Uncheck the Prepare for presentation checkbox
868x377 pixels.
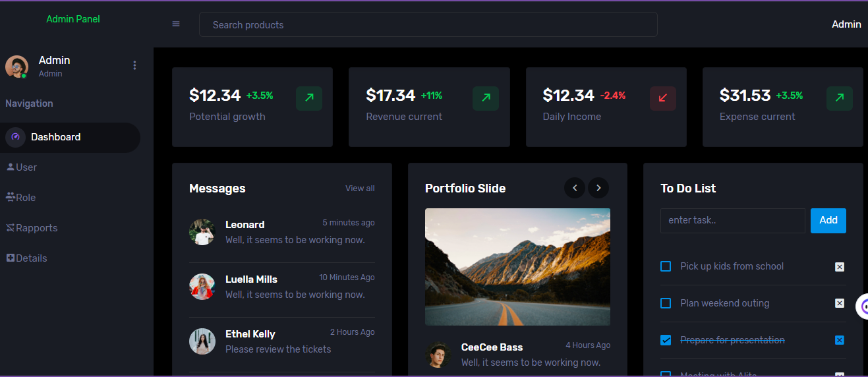pos(666,340)
